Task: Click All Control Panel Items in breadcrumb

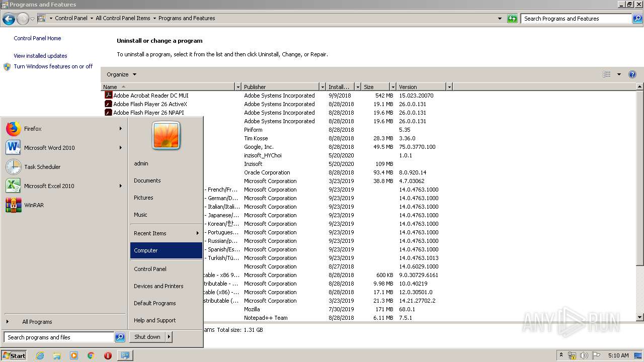Action: point(123,18)
